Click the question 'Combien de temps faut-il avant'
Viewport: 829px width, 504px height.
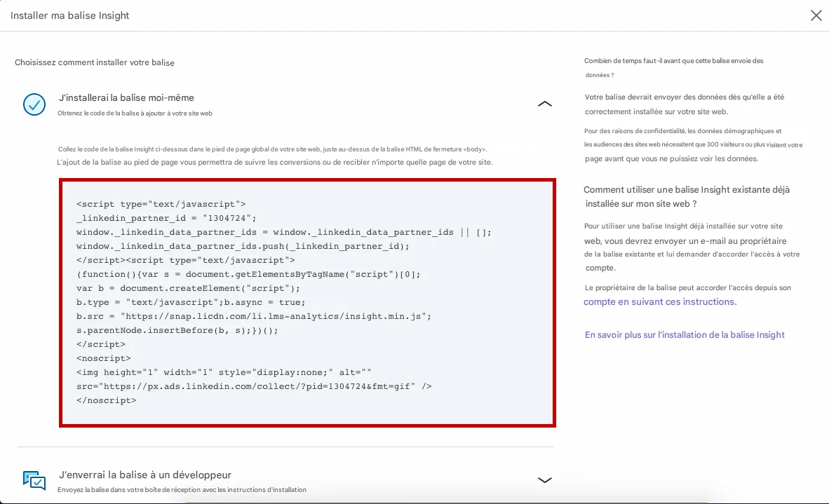[x=673, y=67]
